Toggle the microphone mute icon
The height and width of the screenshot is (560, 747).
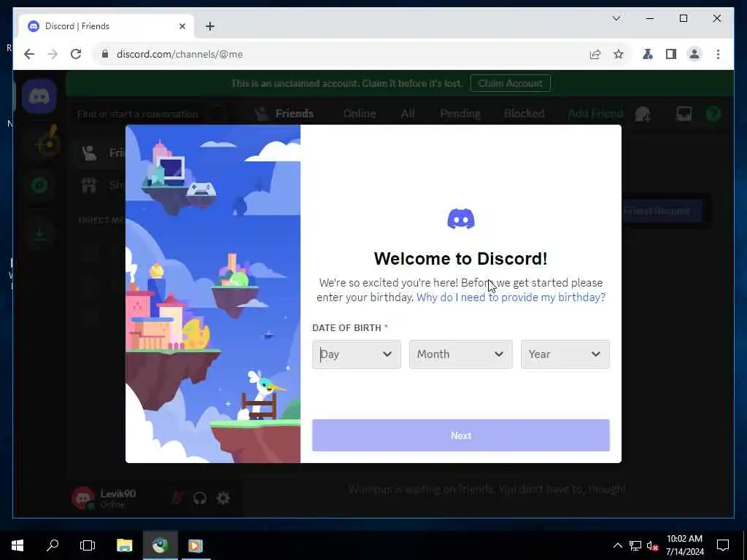pyautogui.click(x=177, y=499)
